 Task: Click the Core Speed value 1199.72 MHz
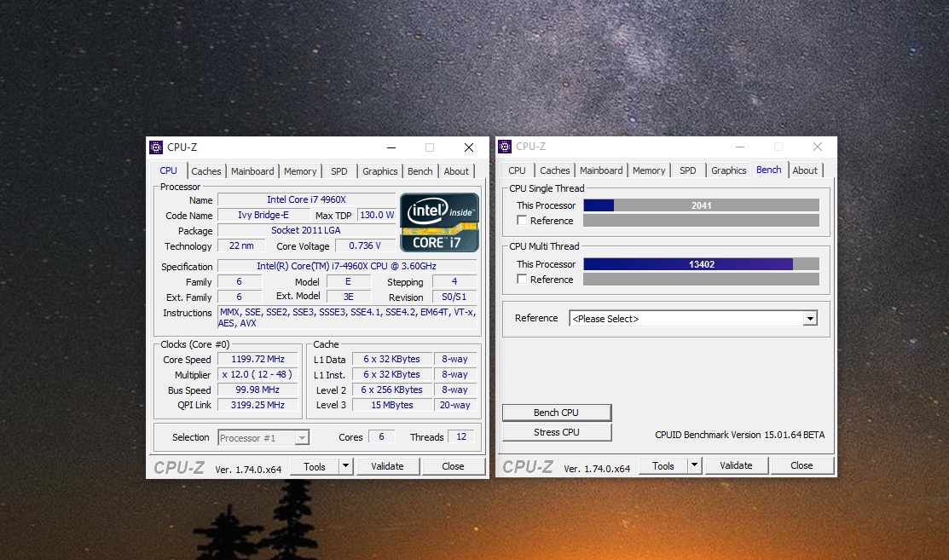[x=258, y=359]
